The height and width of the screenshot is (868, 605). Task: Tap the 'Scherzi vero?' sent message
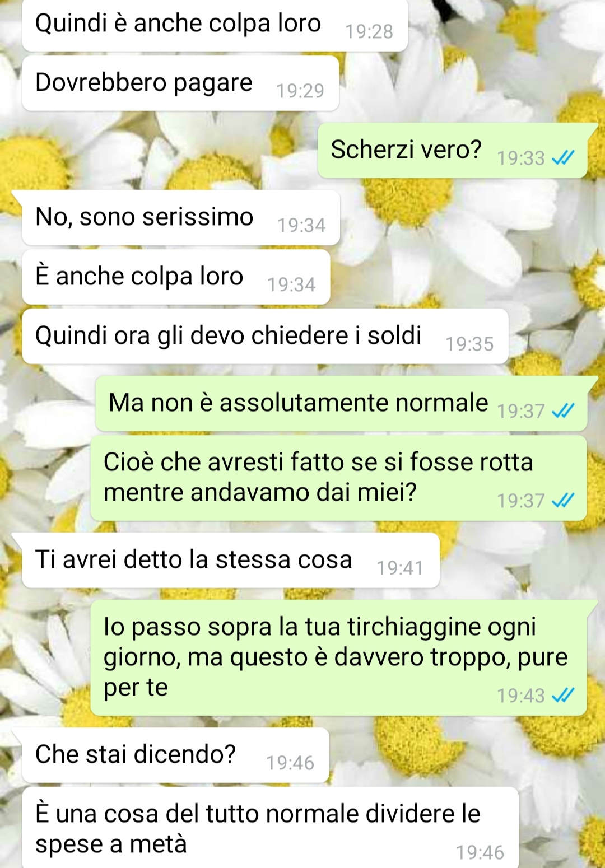tap(453, 151)
